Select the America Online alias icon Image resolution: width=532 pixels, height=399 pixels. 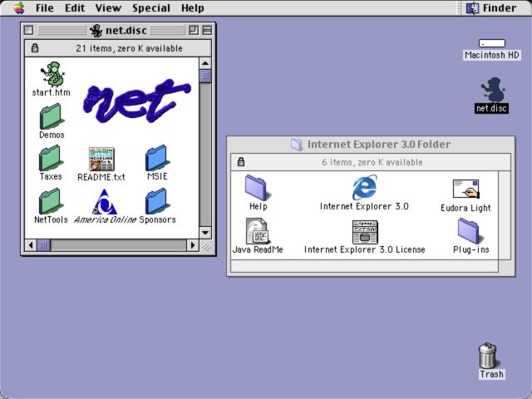coord(105,201)
